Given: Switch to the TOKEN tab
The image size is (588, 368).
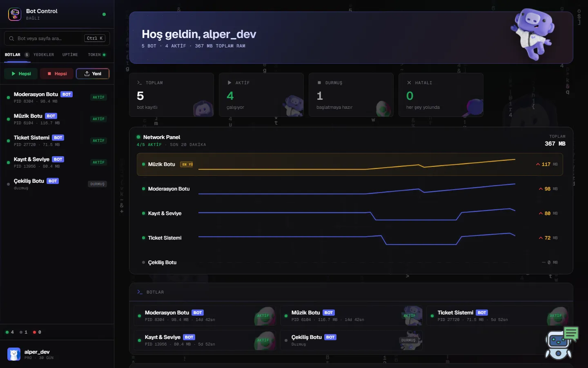Looking at the screenshot, I should pos(97,55).
